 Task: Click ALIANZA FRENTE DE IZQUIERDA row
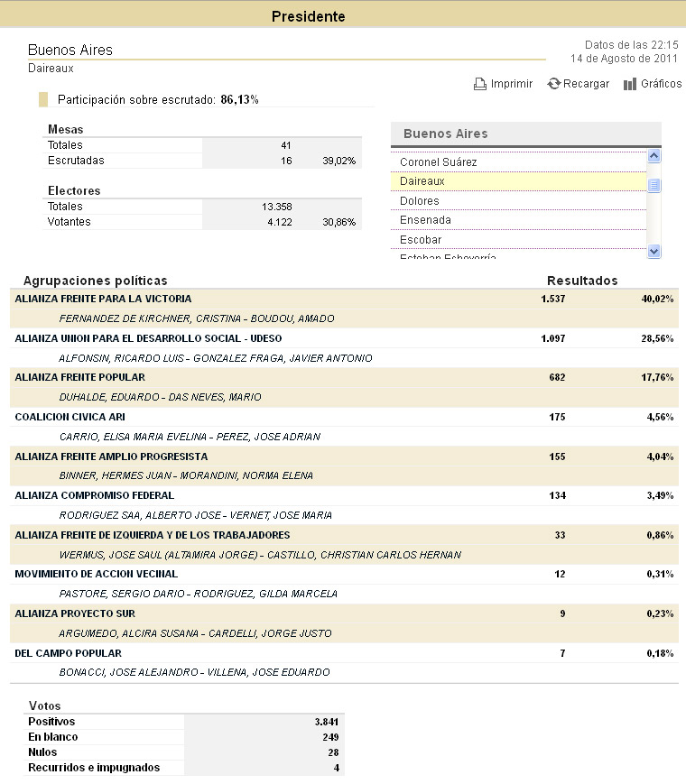coord(344,535)
